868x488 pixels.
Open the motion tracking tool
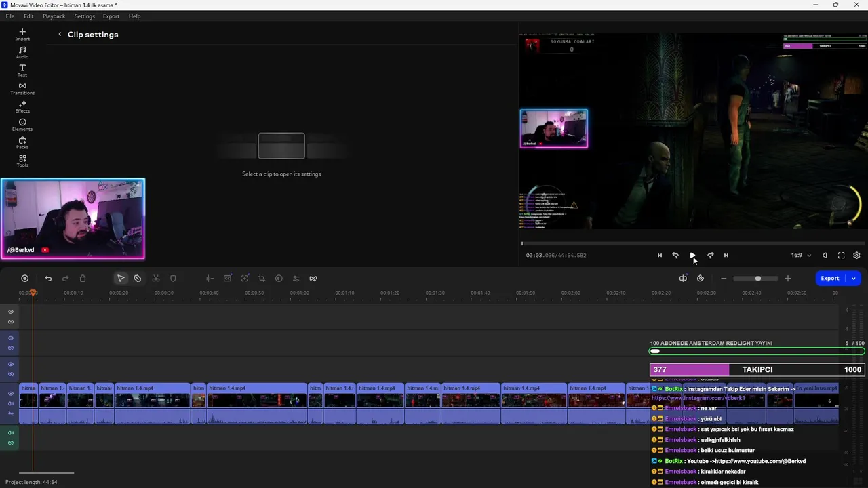[245, 279]
